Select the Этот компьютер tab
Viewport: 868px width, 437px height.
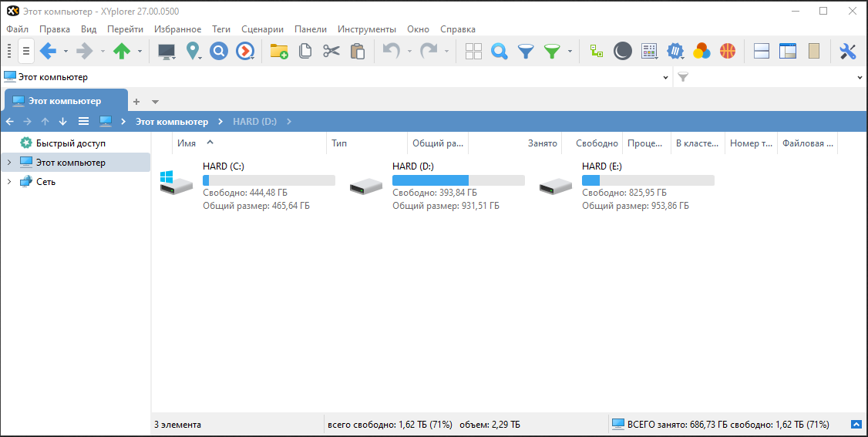(66, 101)
